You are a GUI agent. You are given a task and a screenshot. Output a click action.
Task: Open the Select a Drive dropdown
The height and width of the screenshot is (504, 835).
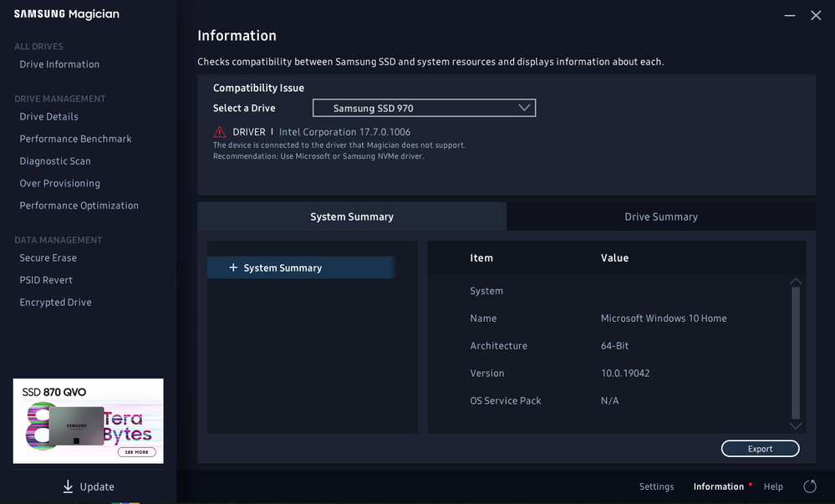point(424,108)
